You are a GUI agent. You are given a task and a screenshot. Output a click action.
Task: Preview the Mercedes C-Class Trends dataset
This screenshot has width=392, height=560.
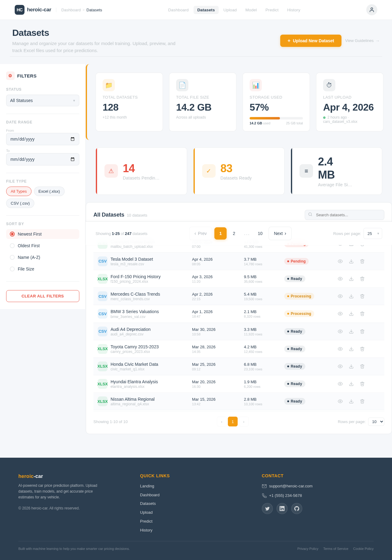[x=340, y=296]
